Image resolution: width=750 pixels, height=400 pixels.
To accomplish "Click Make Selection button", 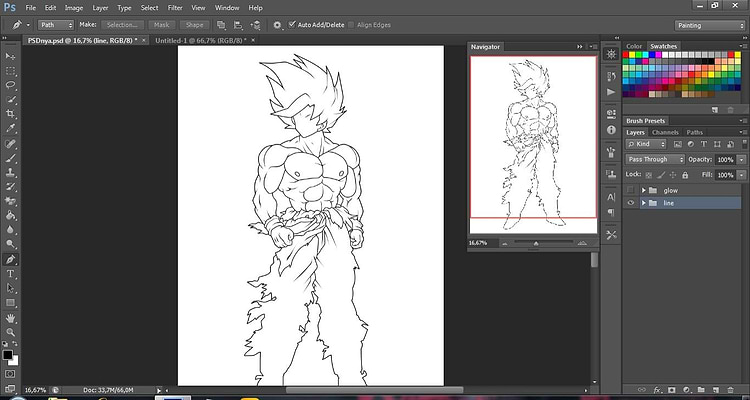I will pos(122,25).
